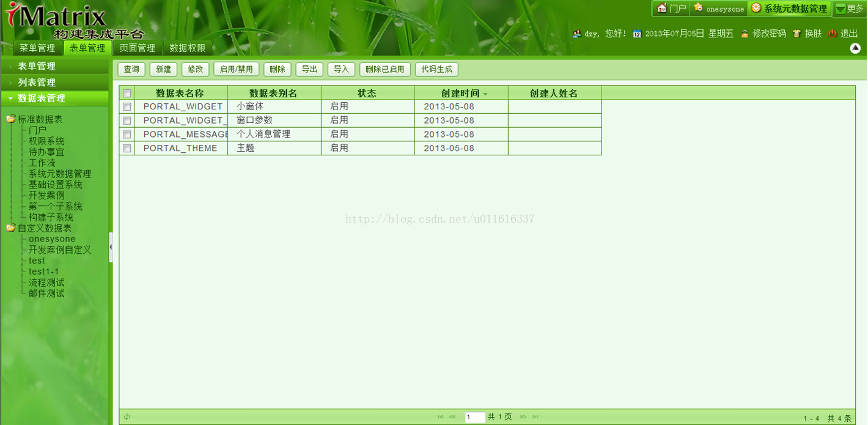This screenshot has width=868, height=425.
Task: Select 工作流 tree node
Action: coord(42,163)
